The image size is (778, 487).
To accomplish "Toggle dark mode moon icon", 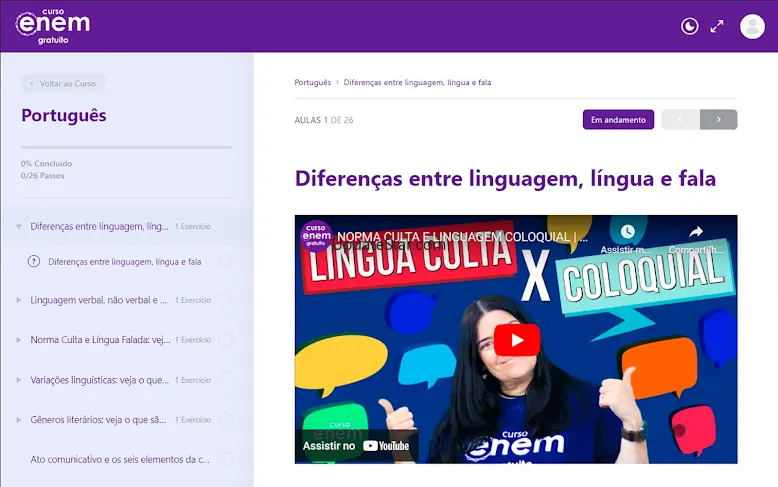I will (689, 26).
